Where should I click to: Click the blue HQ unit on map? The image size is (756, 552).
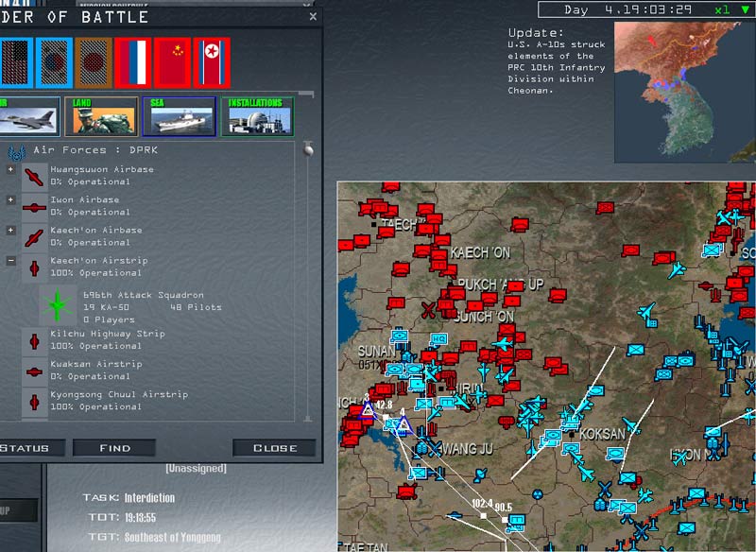(x=438, y=339)
